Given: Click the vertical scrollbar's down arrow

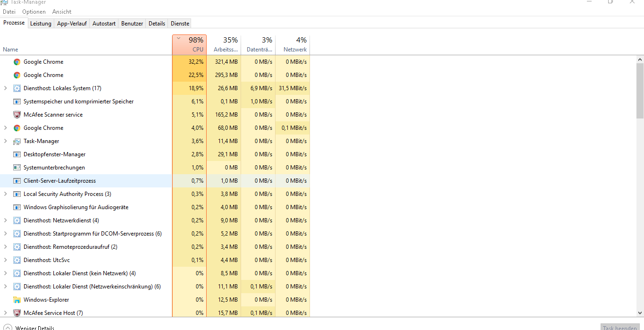Looking at the screenshot, I should coord(640,313).
